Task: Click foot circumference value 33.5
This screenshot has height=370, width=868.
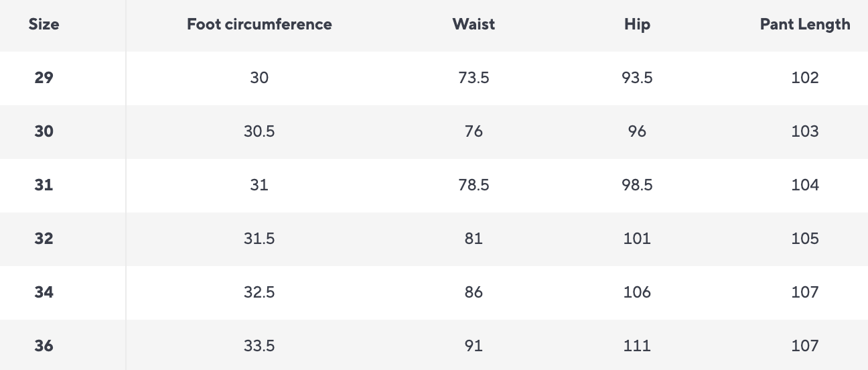Action: (259, 346)
